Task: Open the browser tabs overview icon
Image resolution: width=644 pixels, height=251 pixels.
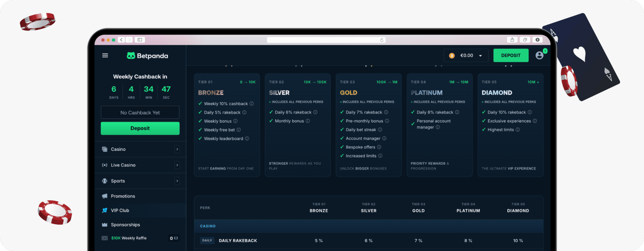Action: 525,40
